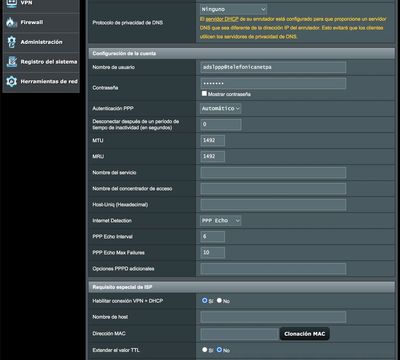
Task: Click the Firewall flame icon
Action: tap(11, 23)
